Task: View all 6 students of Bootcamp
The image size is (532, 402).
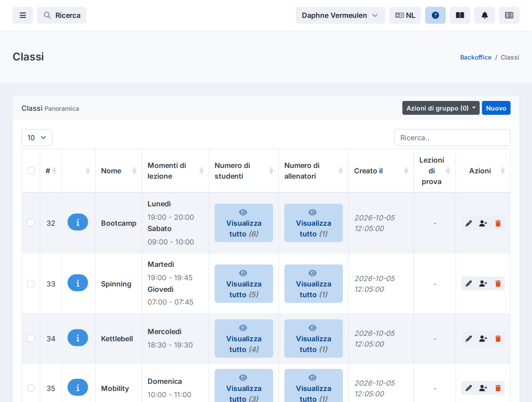Action: pyautogui.click(x=244, y=223)
